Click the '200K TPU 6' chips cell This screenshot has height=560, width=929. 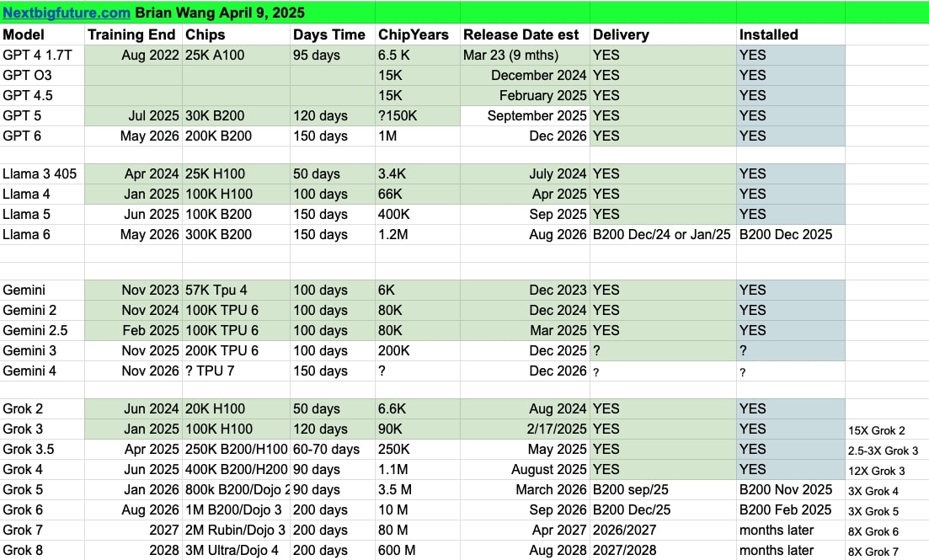pos(236,350)
